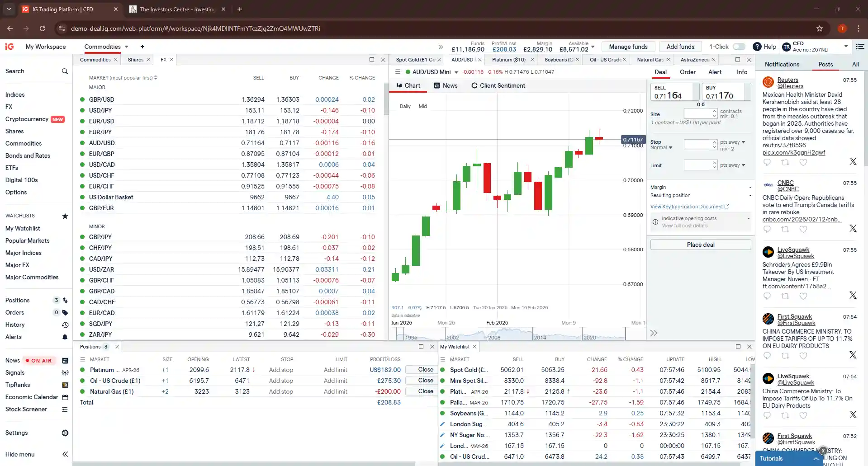Open CFD account selector dropdown
The image size is (868, 466).
[x=846, y=47]
